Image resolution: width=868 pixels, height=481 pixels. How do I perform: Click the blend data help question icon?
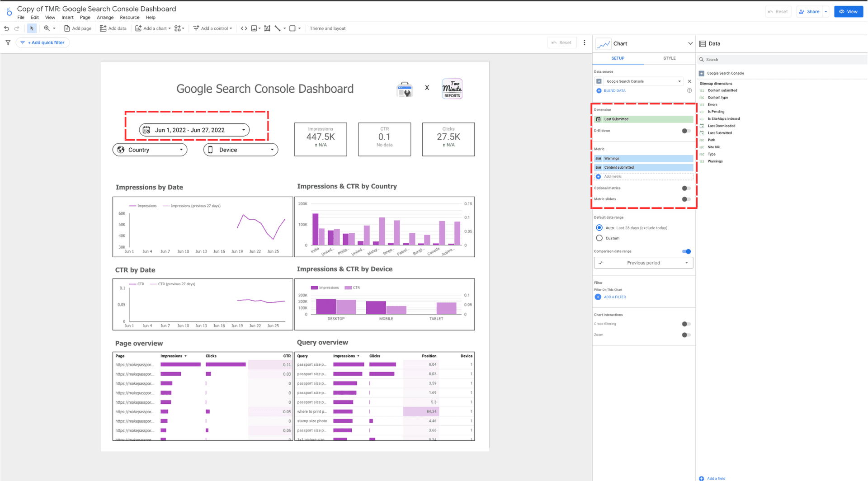click(x=689, y=90)
